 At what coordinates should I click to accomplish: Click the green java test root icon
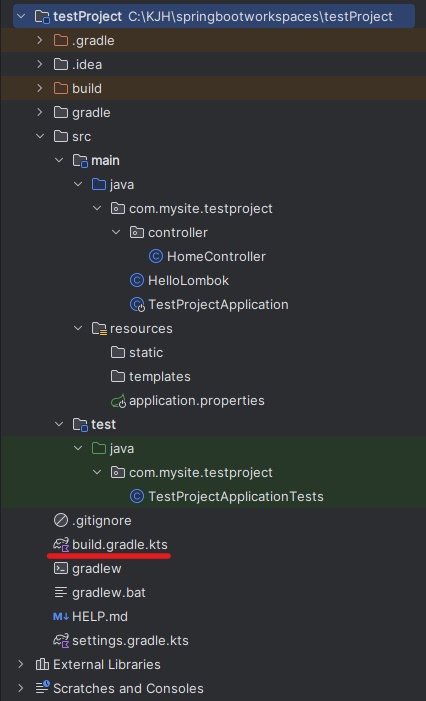(99, 448)
